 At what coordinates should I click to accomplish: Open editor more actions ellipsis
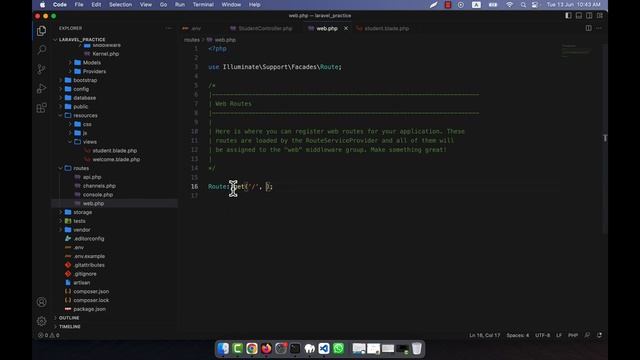599,28
